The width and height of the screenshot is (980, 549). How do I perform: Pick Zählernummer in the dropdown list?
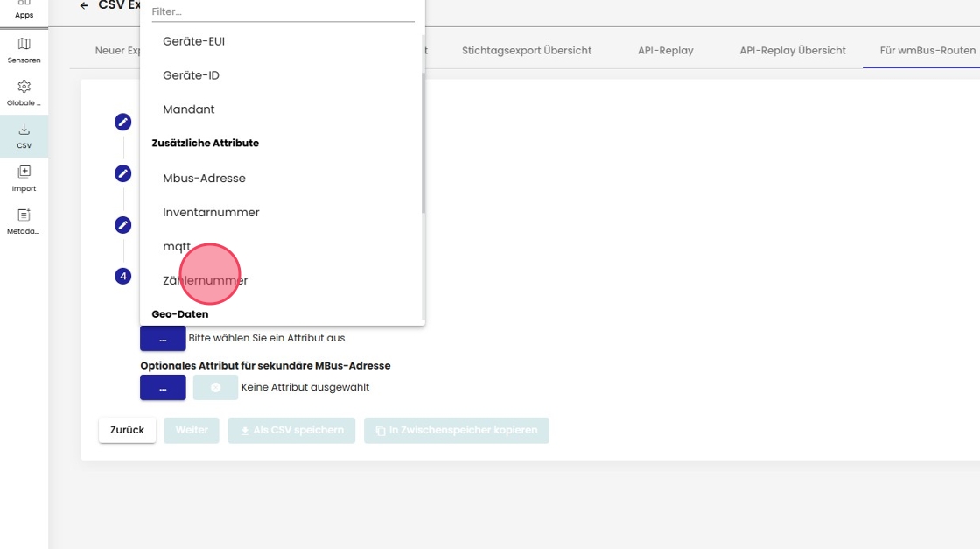point(206,281)
